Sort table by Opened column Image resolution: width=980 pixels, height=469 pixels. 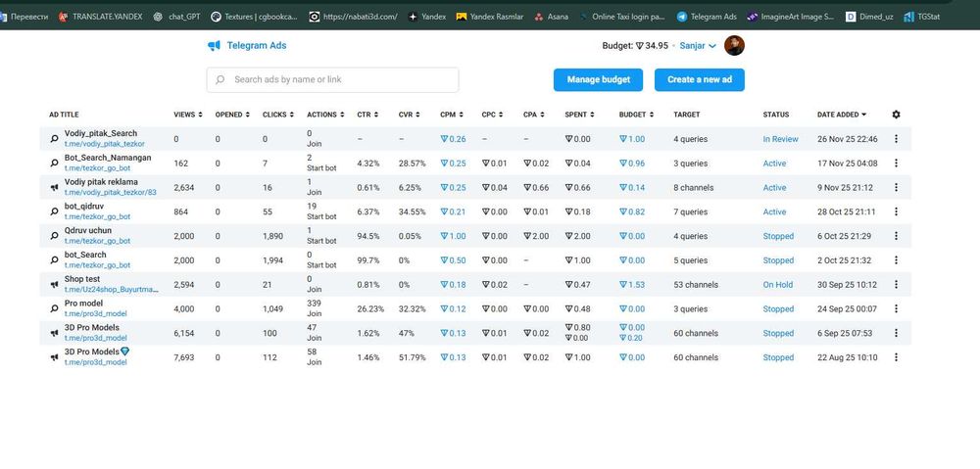coord(232,115)
